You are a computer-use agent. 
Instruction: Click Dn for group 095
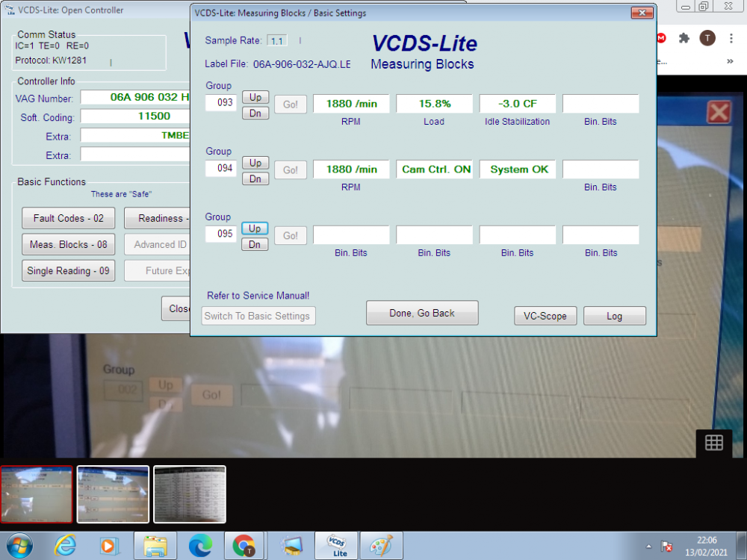coord(255,245)
